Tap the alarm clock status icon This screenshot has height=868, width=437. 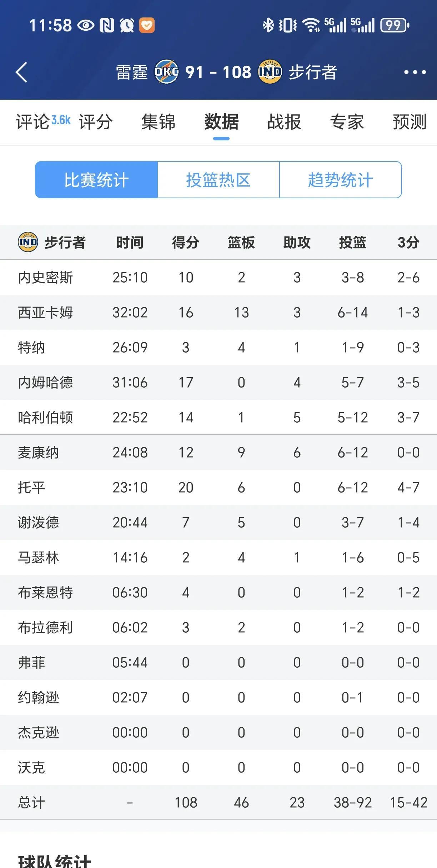tap(127, 25)
